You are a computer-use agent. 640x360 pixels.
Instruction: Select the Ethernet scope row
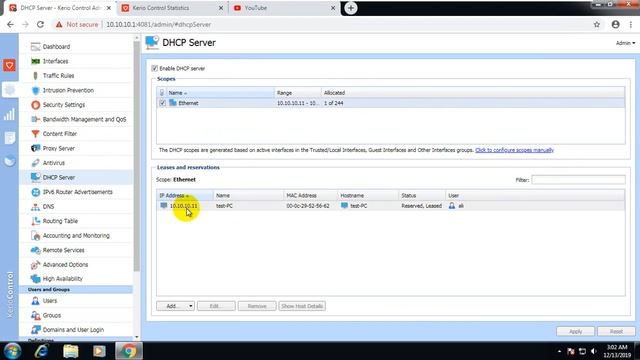(390, 103)
